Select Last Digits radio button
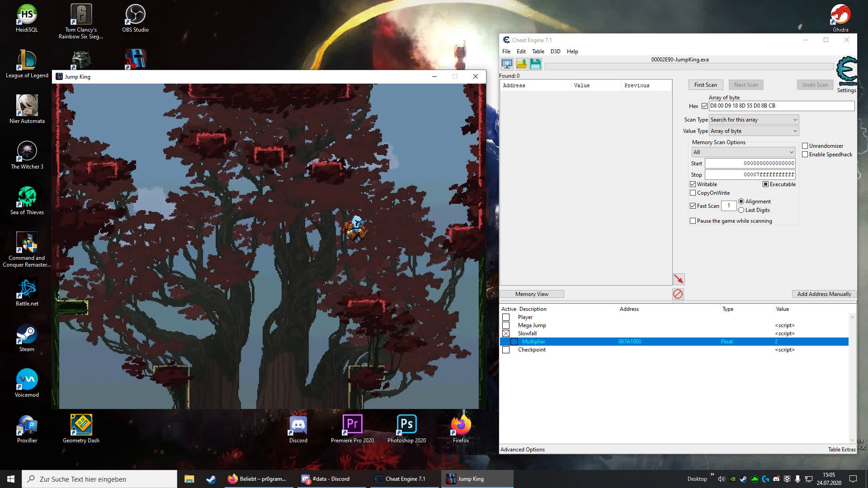The height and width of the screenshot is (488, 868). pyautogui.click(x=741, y=210)
